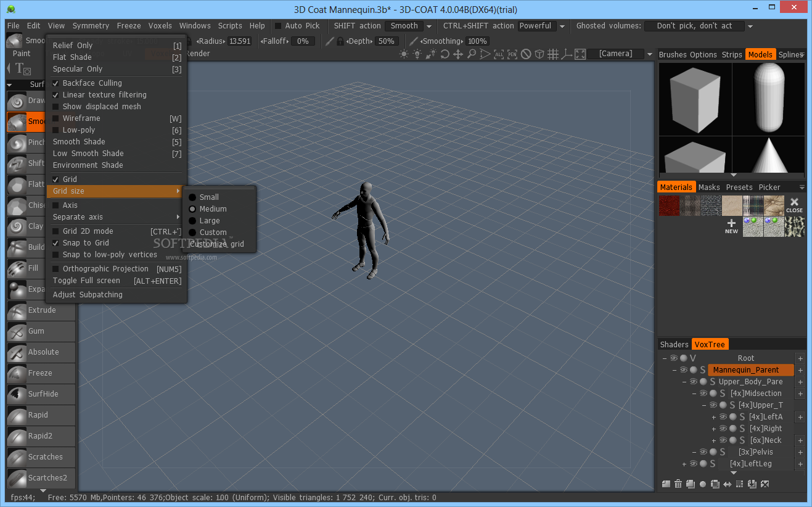Open the Voxels menu
Image resolution: width=812 pixels, height=507 pixels.
(x=160, y=26)
